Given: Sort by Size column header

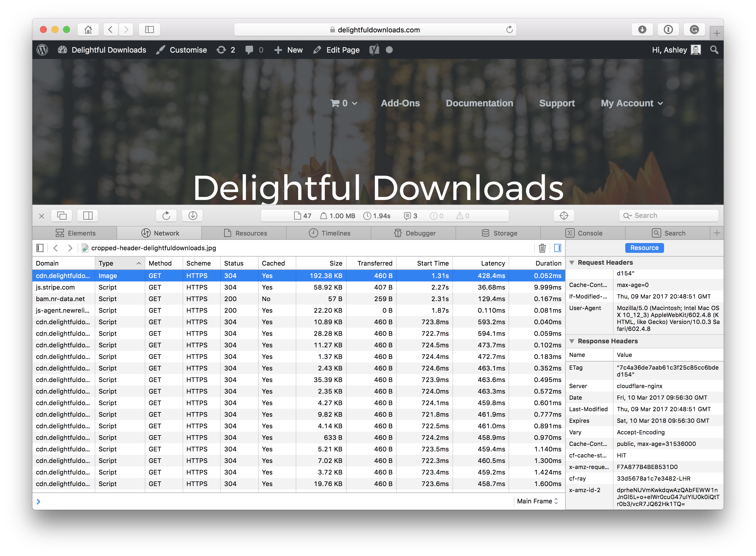Looking at the screenshot, I should [321, 263].
